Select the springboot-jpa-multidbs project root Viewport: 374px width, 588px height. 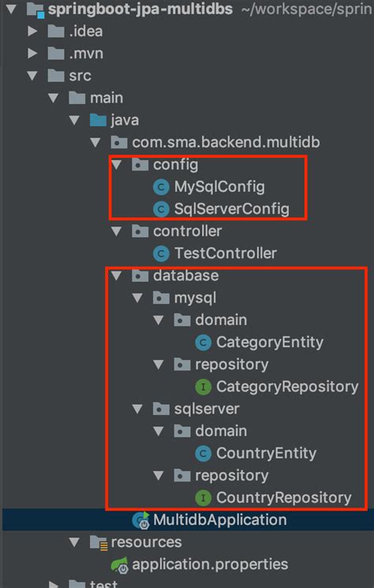click(x=140, y=9)
